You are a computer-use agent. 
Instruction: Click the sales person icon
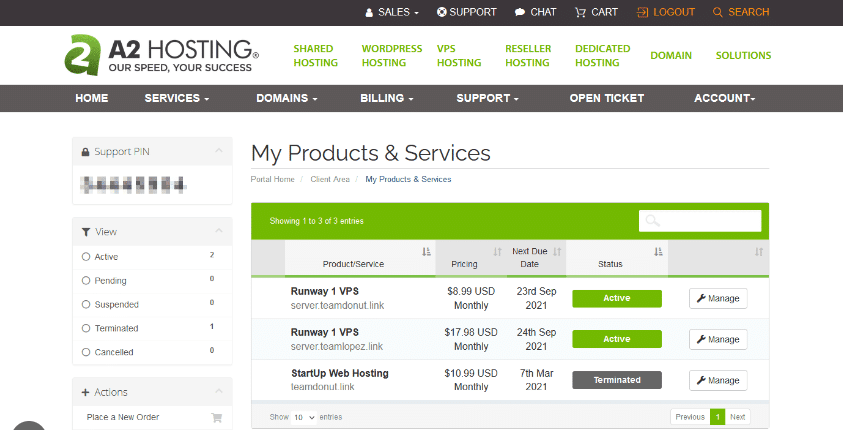[x=369, y=12]
